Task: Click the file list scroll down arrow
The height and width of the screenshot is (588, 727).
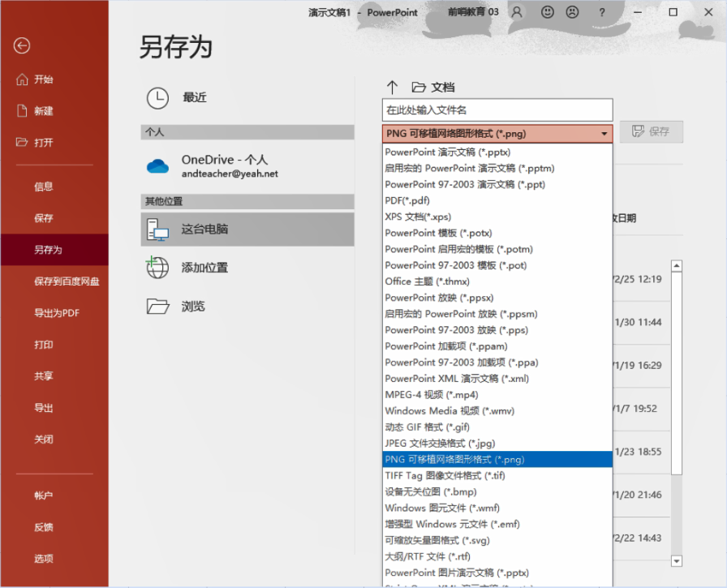Action: (677, 561)
